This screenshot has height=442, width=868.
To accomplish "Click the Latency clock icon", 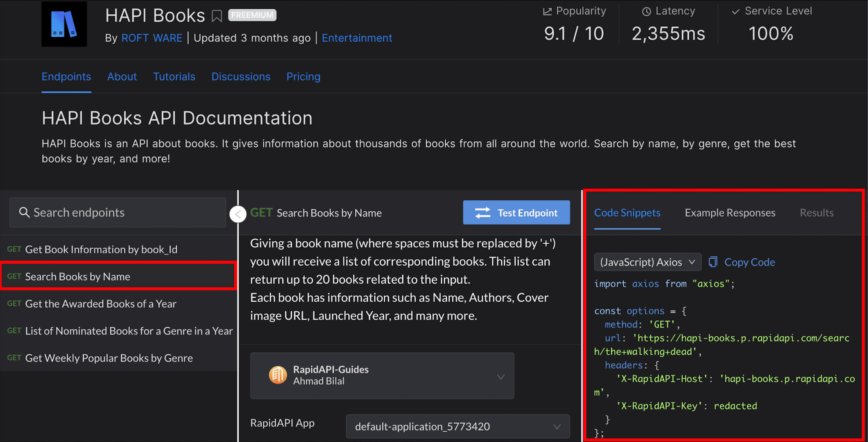I will point(646,11).
